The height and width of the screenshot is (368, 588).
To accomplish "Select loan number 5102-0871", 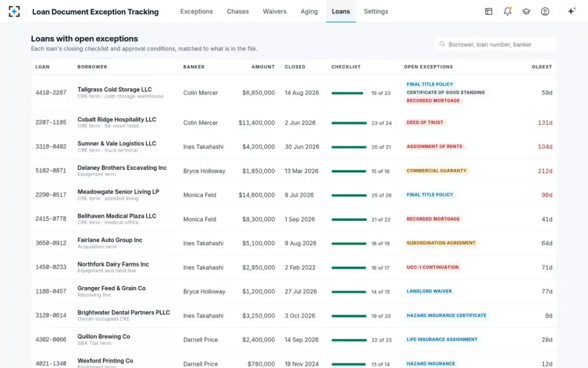I will pyautogui.click(x=51, y=171).
